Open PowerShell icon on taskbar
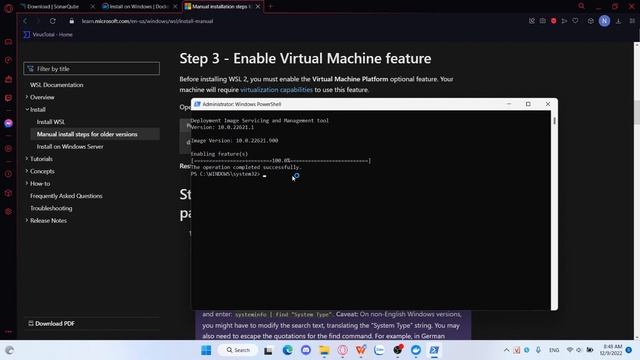 434,350
